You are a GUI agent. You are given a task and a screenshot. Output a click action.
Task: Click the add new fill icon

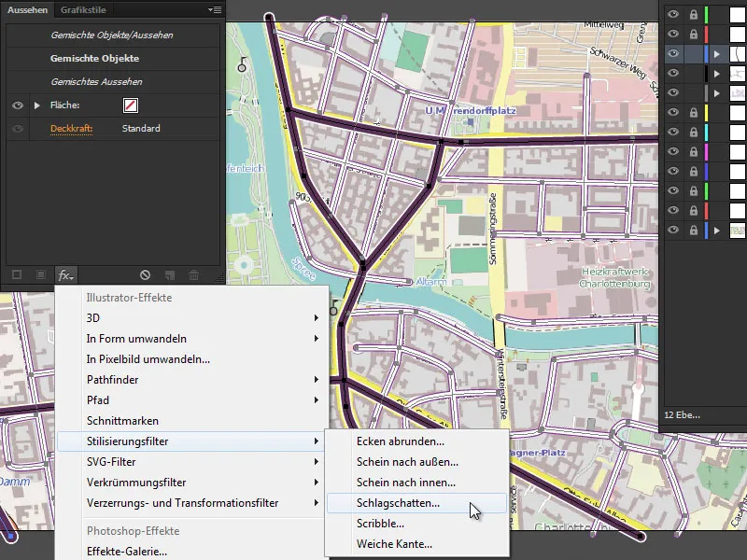40,275
